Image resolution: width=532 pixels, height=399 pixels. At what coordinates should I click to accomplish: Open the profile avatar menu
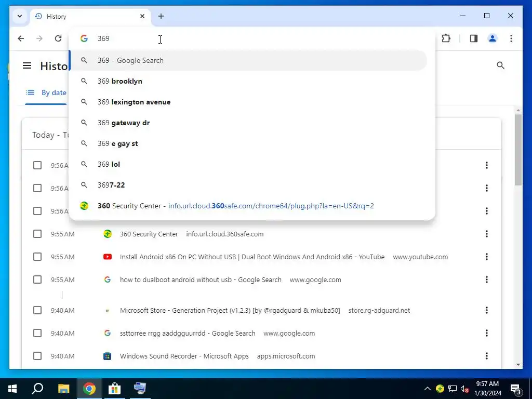(x=493, y=38)
